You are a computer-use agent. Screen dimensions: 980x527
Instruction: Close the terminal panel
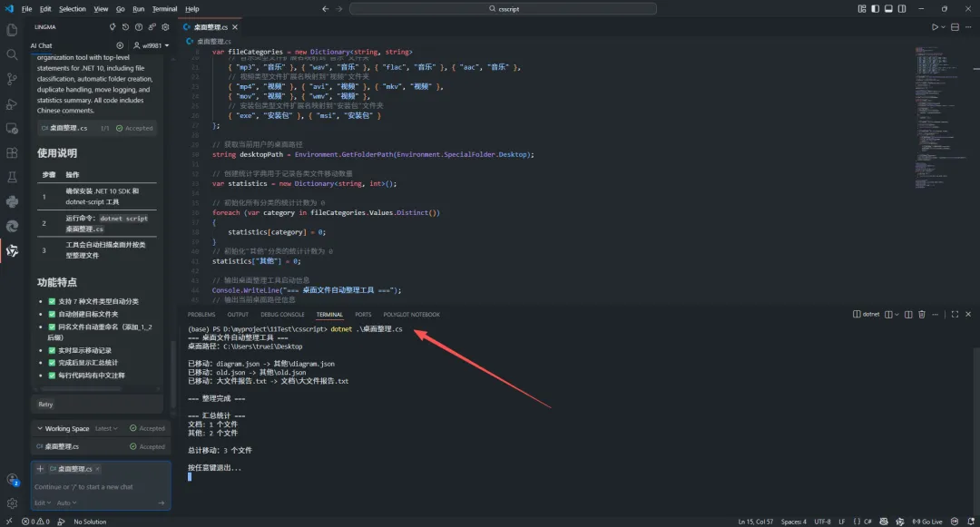point(968,315)
